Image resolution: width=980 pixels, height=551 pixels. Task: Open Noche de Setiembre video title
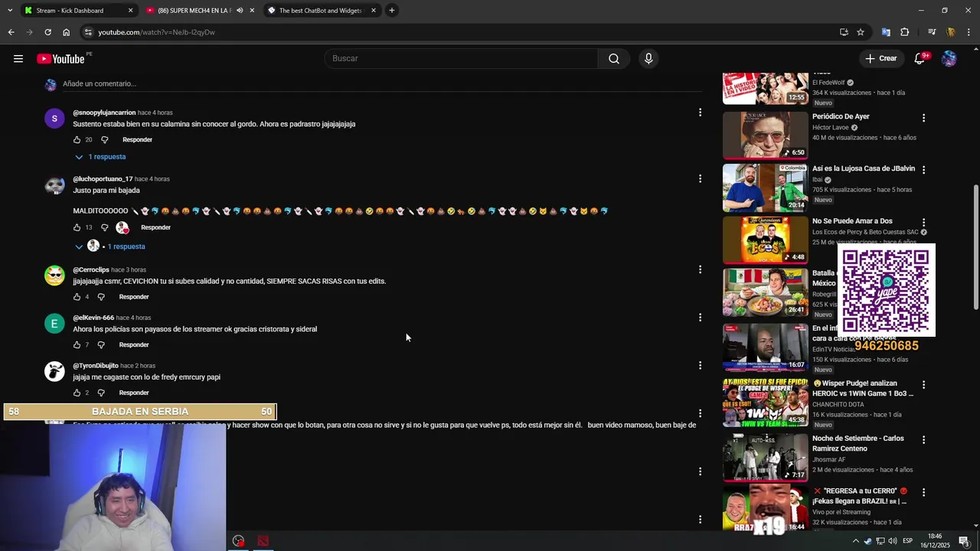click(x=858, y=443)
